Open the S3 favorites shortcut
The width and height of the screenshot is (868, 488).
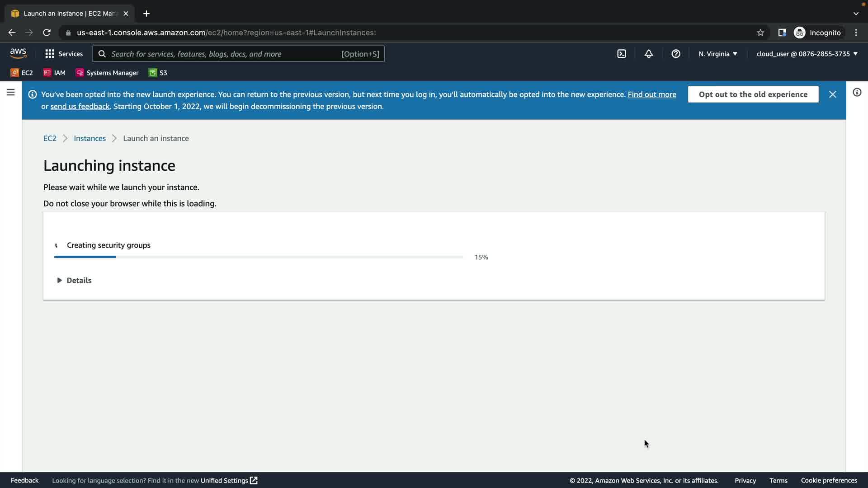(158, 73)
